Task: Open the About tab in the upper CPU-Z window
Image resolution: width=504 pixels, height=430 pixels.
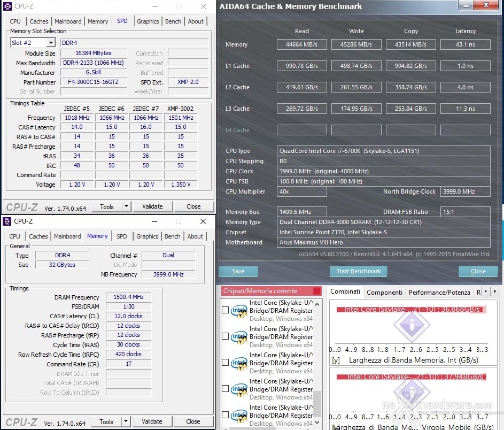Action: 196,21
